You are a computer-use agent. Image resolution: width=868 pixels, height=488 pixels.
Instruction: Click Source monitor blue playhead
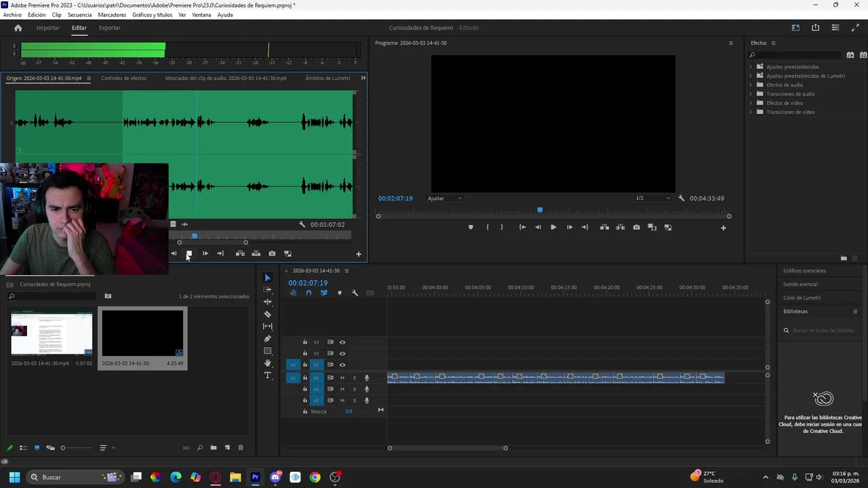(x=195, y=236)
